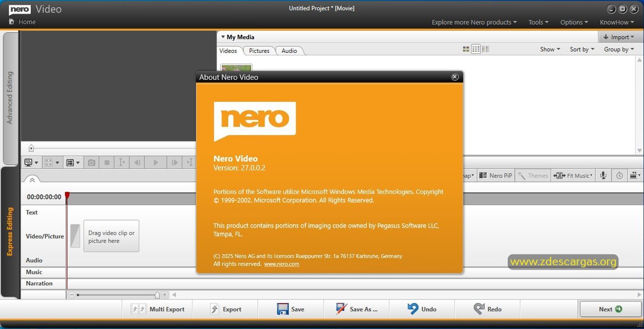This screenshot has width=644, height=329.
Task: Click the zoom out minus on timeline
Action: [72, 295]
